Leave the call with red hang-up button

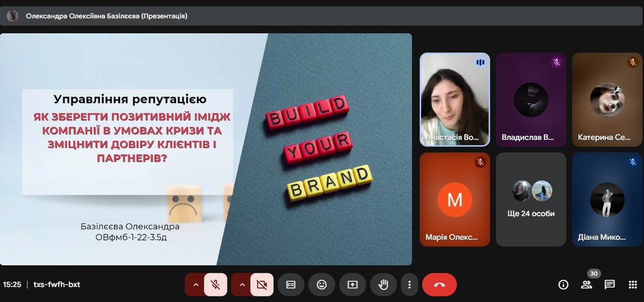pyautogui.click(x=439, y=285)
